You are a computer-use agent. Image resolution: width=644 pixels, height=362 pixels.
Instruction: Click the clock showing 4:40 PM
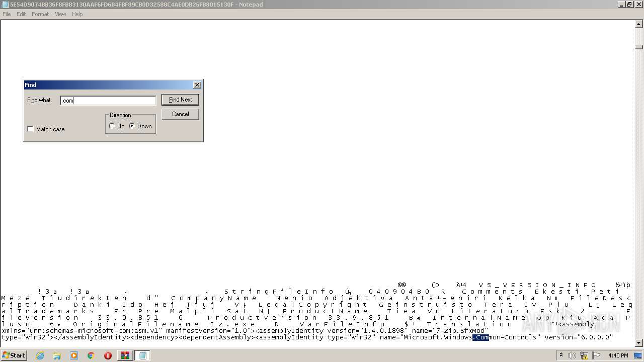(618, 355)
